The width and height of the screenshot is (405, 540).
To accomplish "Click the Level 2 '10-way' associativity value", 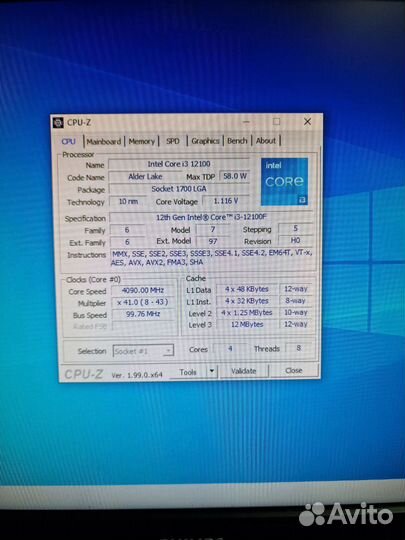I will 295,312.
